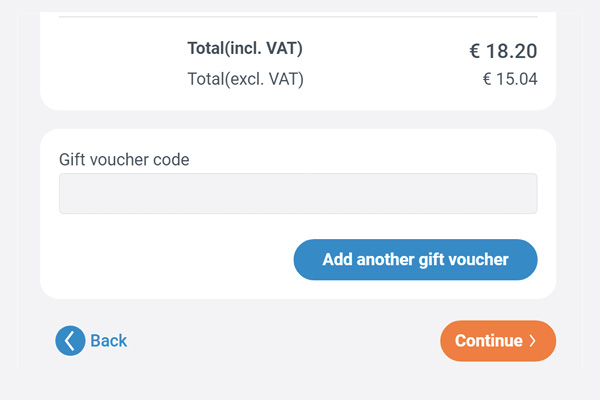Click the Gift voucher code label
The image size is (600, 400).
[x=124, y=160]
